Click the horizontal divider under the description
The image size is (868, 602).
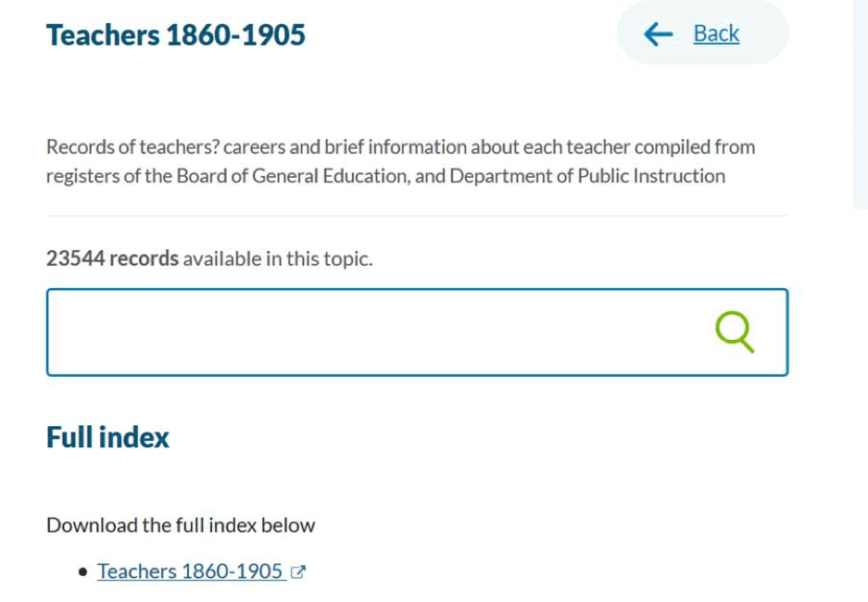click(x=417, y=216)
